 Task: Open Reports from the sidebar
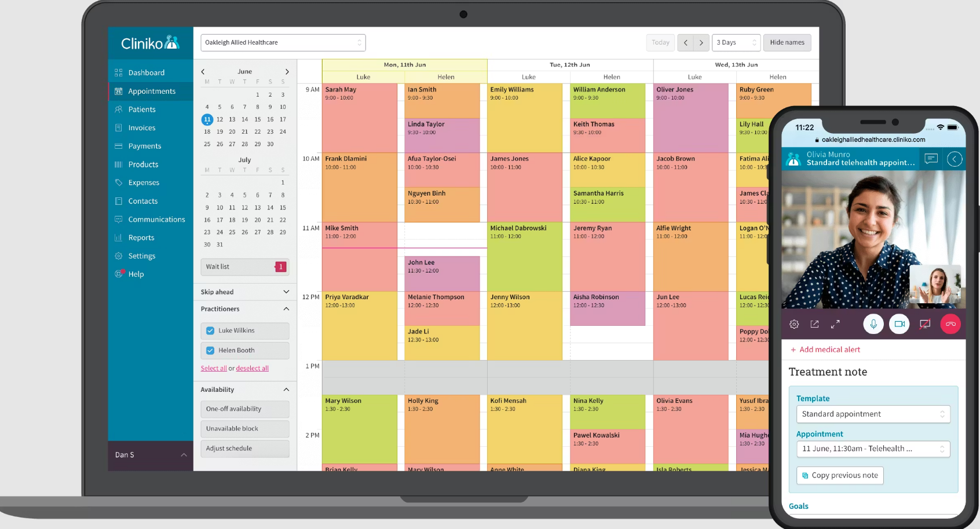[141, 237]
